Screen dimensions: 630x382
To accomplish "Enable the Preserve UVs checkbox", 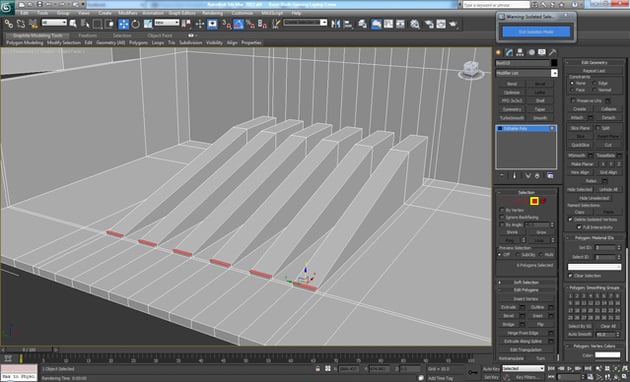I will (573, 100).
